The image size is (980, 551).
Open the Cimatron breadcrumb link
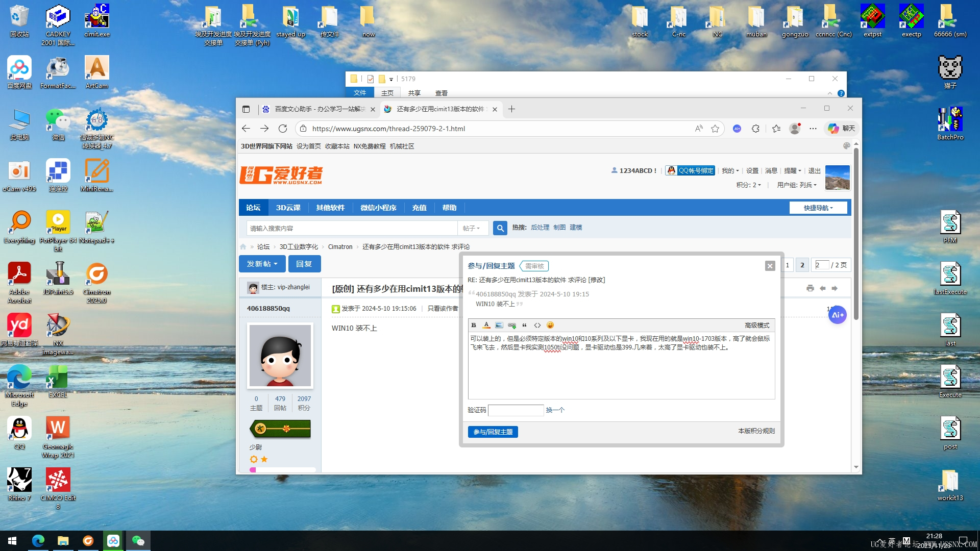click(340, 246)
